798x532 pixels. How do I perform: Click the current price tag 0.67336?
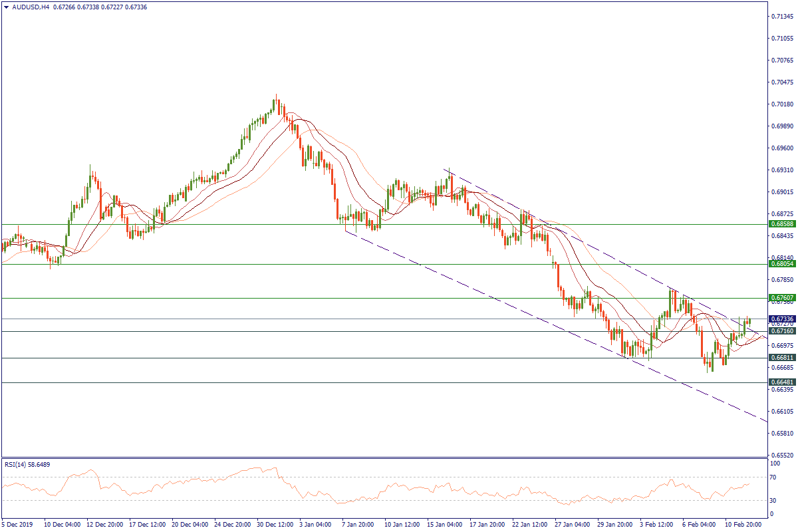point(783,319)
